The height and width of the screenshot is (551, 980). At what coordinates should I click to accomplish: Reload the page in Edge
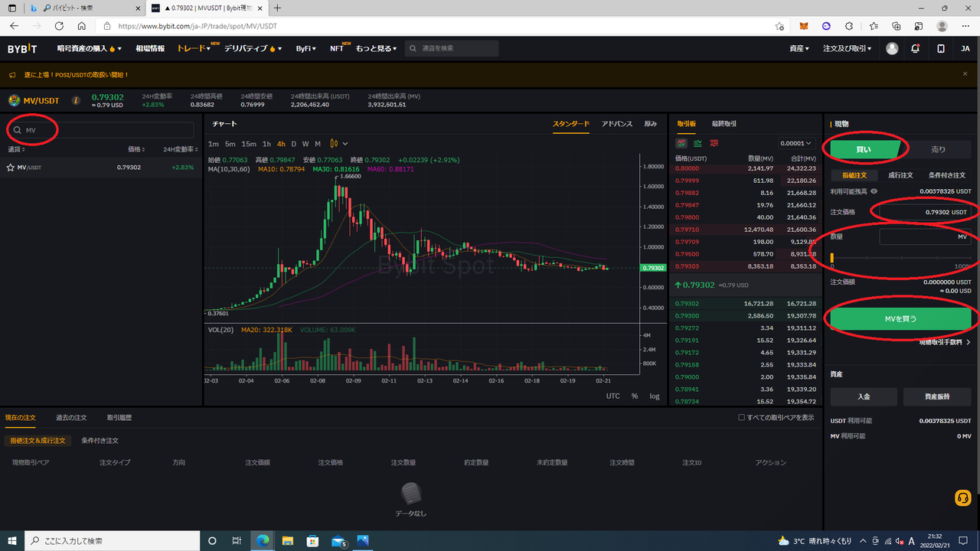click(x=60, y=26)
